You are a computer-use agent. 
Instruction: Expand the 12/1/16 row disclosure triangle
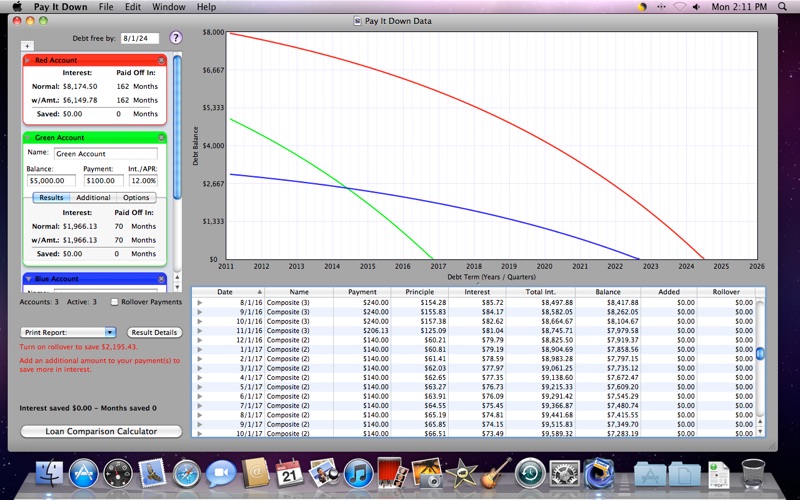[199, 340]
